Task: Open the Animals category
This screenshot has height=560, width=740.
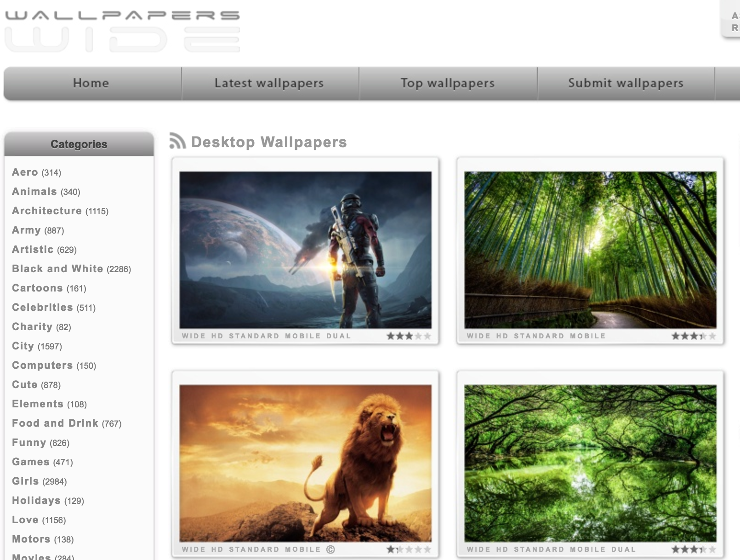Action: (34, 192)
